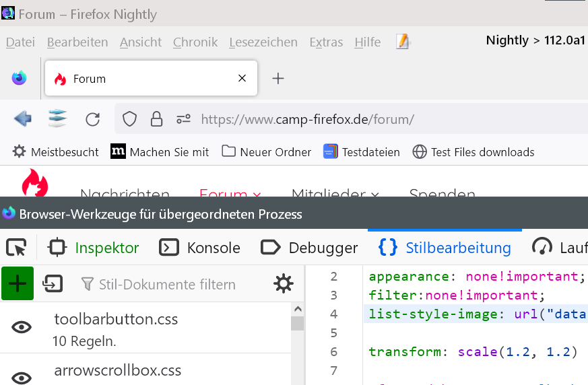588x385 pixels.
Task: Open the tracking protection shield icon
Action: [x=129, y=120]
